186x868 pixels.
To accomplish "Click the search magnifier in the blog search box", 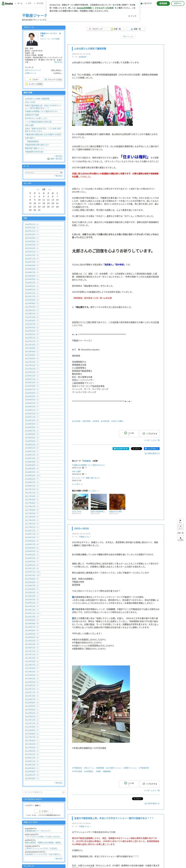I will pos(63,792).
